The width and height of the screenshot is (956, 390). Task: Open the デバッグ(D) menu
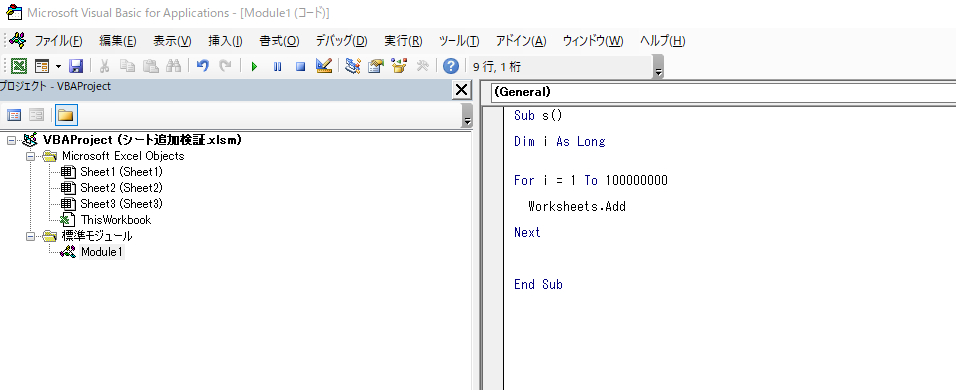click(x=341, y=41)
